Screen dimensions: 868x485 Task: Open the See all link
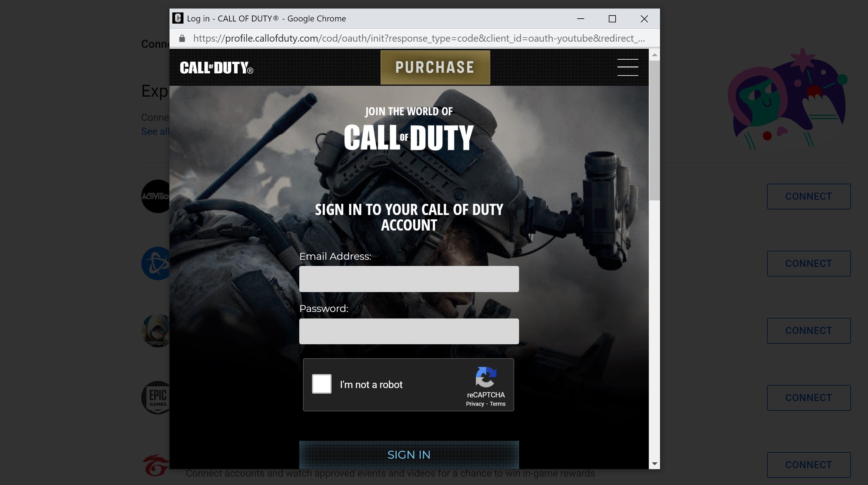tap(155, 131)
